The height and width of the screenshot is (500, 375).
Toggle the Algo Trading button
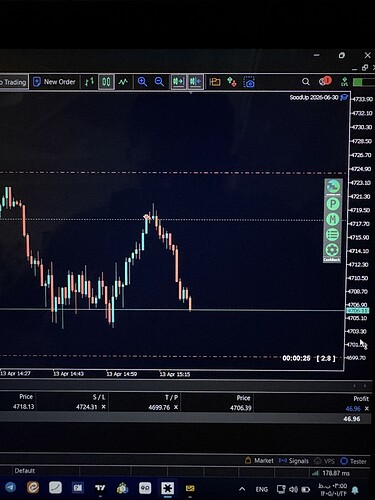pyautogui.click(x=14, y=82)
